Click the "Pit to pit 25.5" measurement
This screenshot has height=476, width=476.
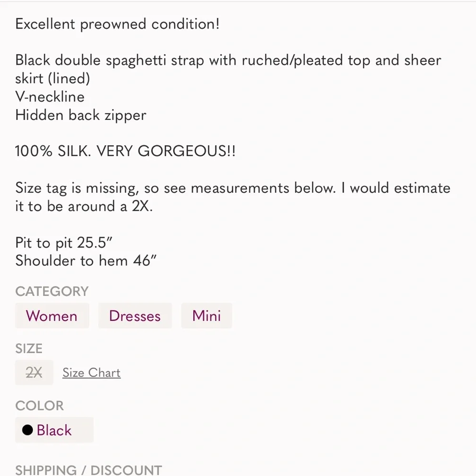point(64,242)
